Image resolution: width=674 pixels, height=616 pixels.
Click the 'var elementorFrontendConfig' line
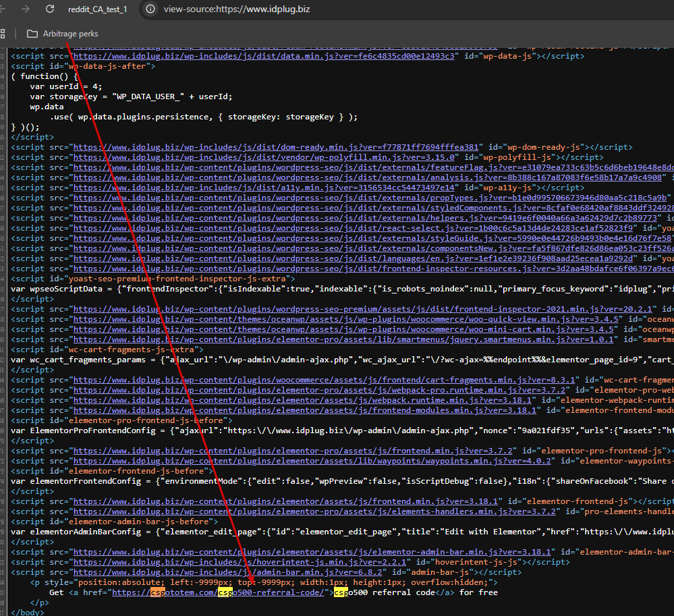tap(342, 481)
